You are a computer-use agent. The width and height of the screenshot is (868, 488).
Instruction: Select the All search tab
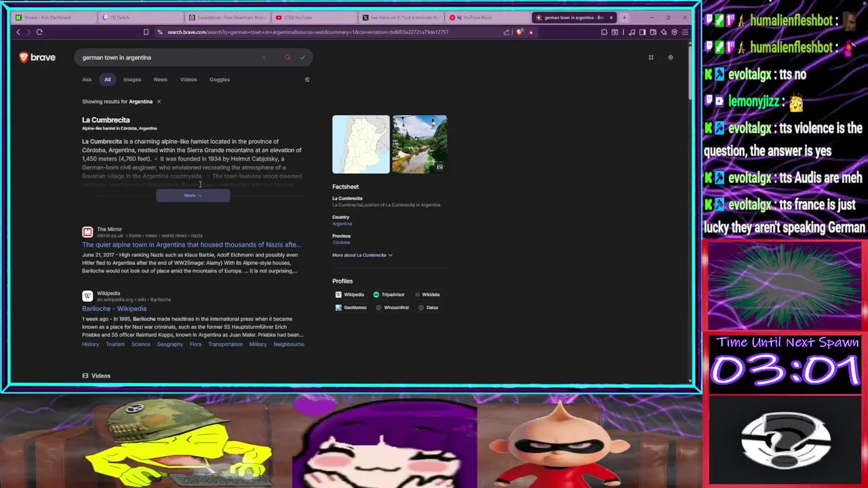(107, 79)
